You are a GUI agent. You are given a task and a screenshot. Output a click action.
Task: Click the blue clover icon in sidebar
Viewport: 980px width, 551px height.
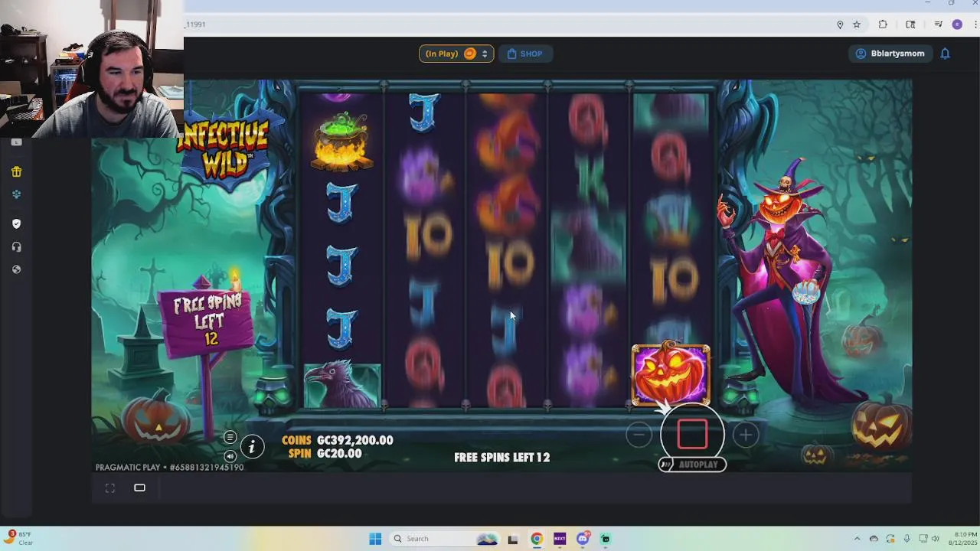point(16,194)
